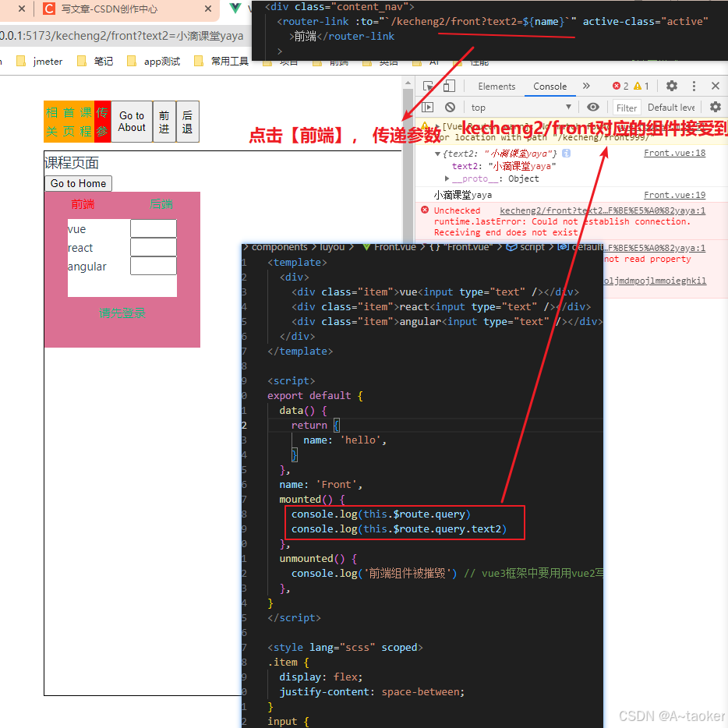Click the Vue icon in Front.vue breadcrumb
Image resolution: width=728 pixels, height=728 pixels.
(366, 247)
